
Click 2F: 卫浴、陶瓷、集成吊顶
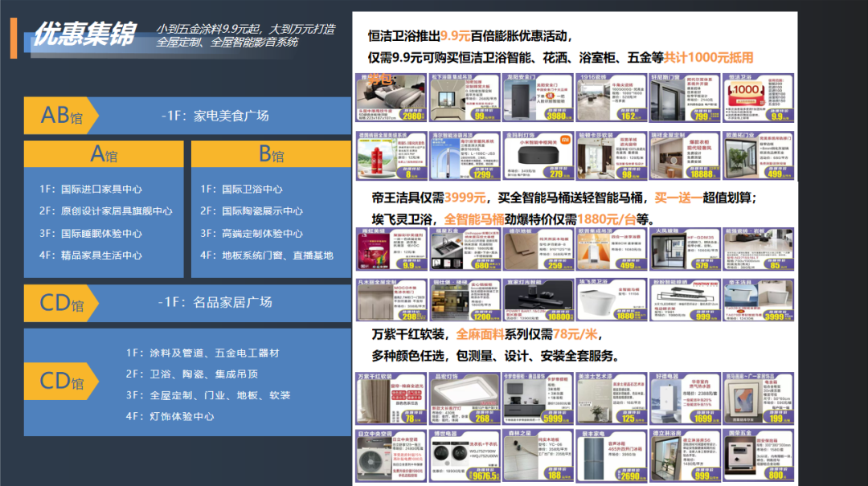click(x=192, y=374)
